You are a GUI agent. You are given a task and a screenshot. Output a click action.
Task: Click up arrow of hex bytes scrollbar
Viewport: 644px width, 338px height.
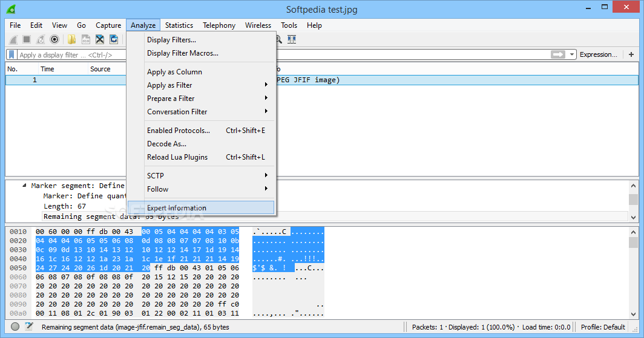633,232
